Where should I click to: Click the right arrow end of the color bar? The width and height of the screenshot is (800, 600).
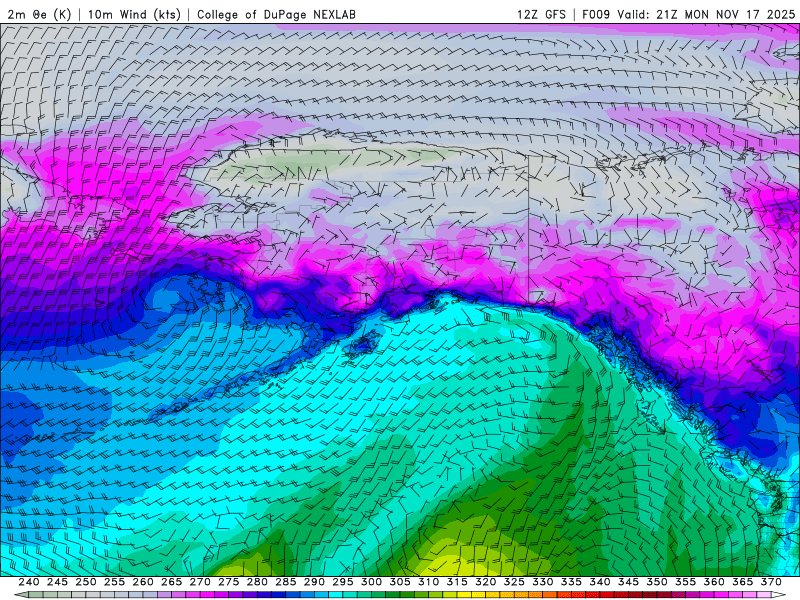779,595
